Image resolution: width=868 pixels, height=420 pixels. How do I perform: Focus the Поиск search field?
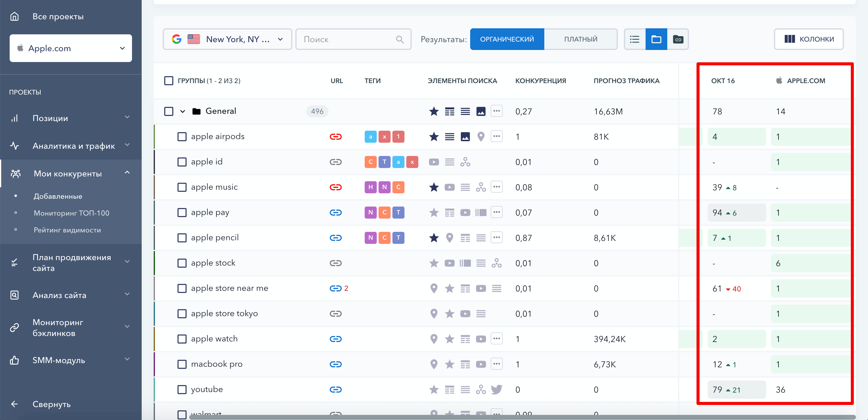(x=353, y=39)
